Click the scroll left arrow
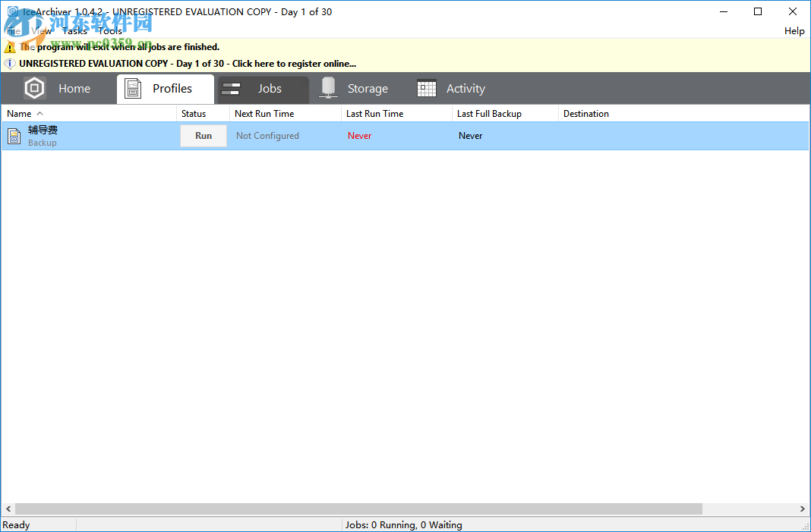The height and width of the screenshot is (532, 811). pos(8,508)
